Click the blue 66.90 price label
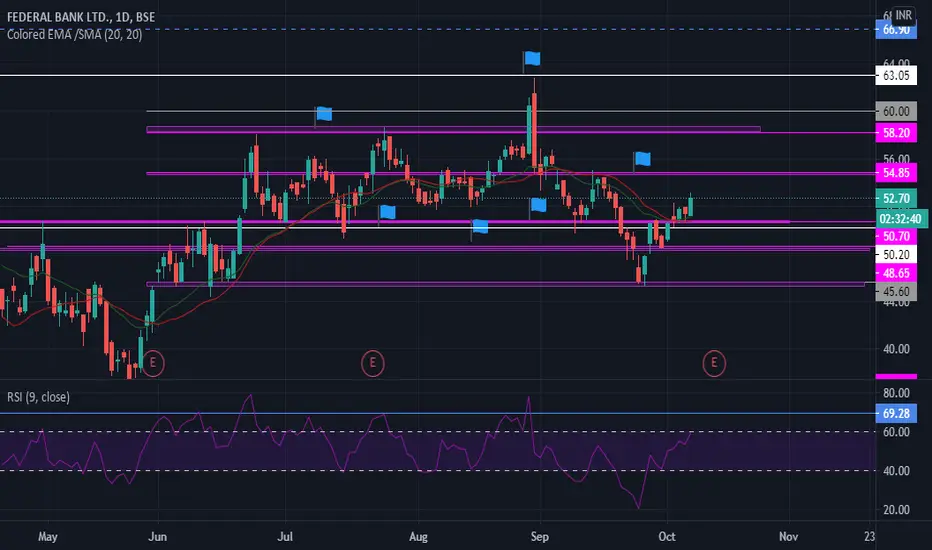Screen dimensions: 932x550 click(896, 29)
